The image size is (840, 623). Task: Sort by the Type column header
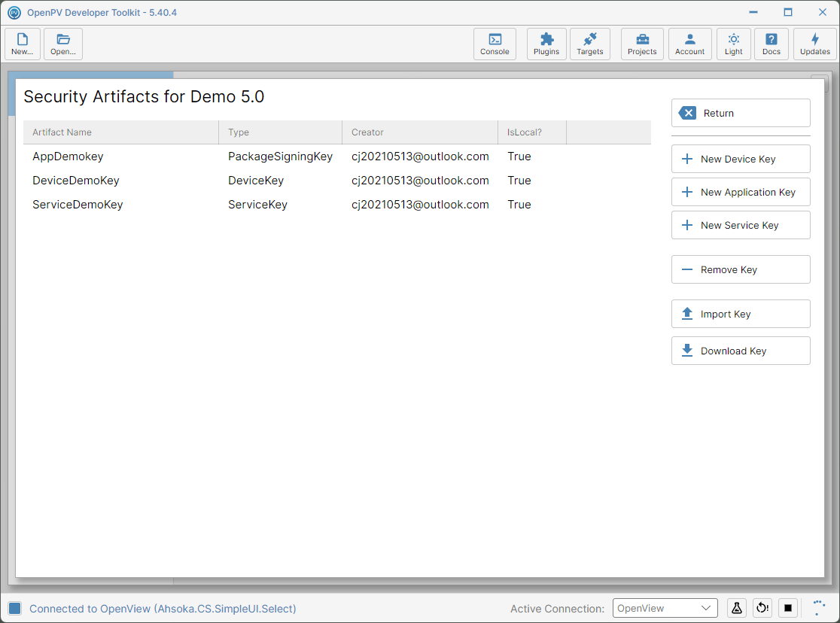point(281,132)
